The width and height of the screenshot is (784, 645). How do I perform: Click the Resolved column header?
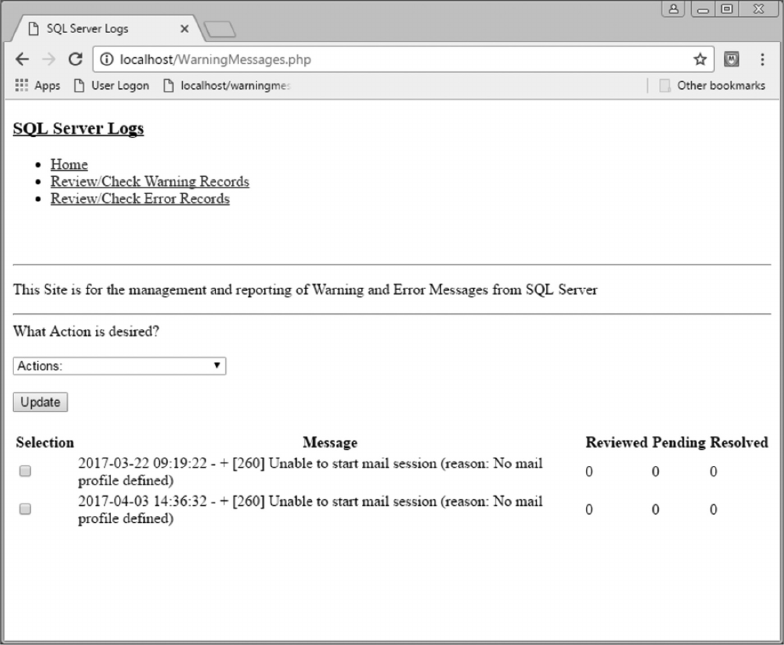tap(739, 442)
